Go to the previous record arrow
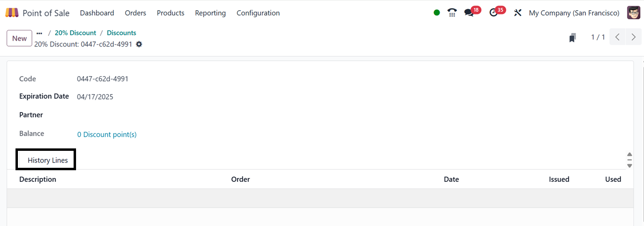 click(x=617, y=37)
